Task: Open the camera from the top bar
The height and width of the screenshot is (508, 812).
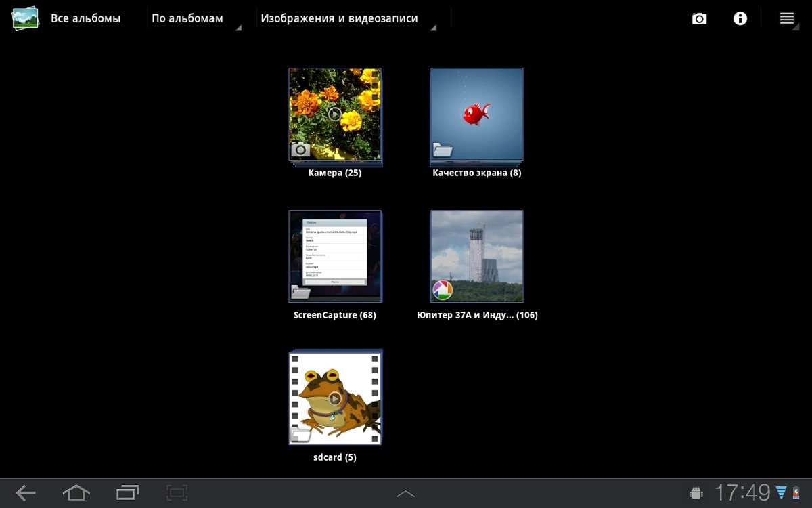Action: pos(699,19)
